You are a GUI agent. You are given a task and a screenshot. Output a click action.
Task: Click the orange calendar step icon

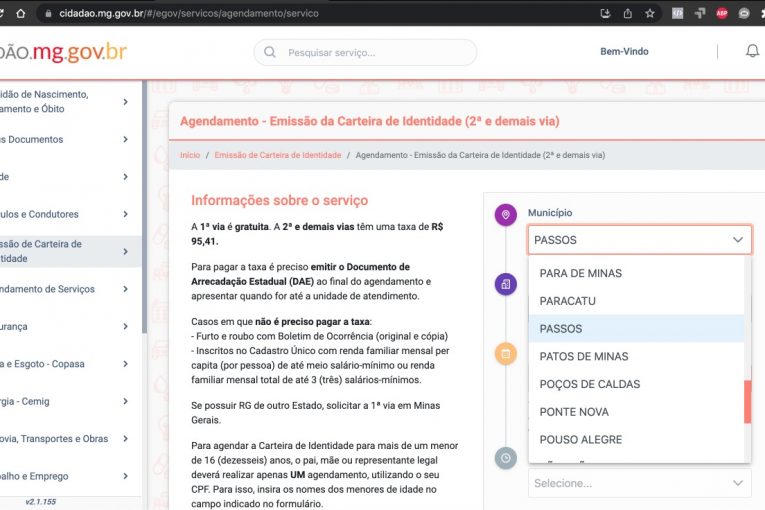click(x=506, y=354)
